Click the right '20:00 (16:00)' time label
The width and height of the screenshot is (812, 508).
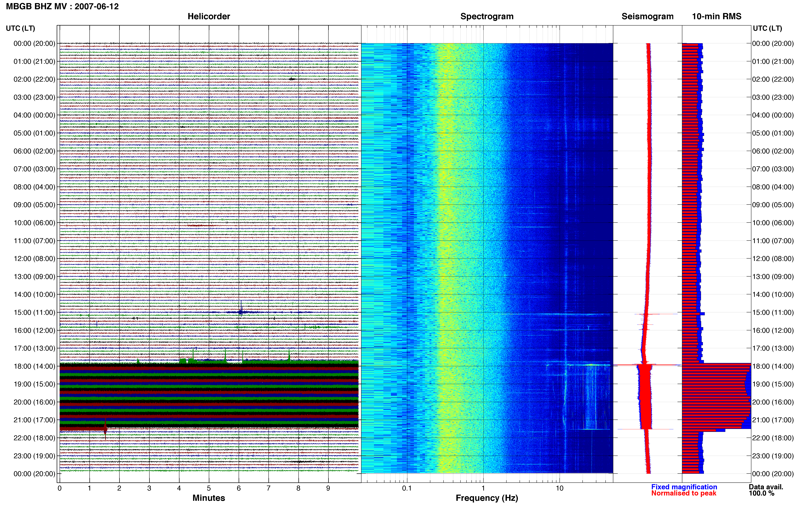point(773,402)
